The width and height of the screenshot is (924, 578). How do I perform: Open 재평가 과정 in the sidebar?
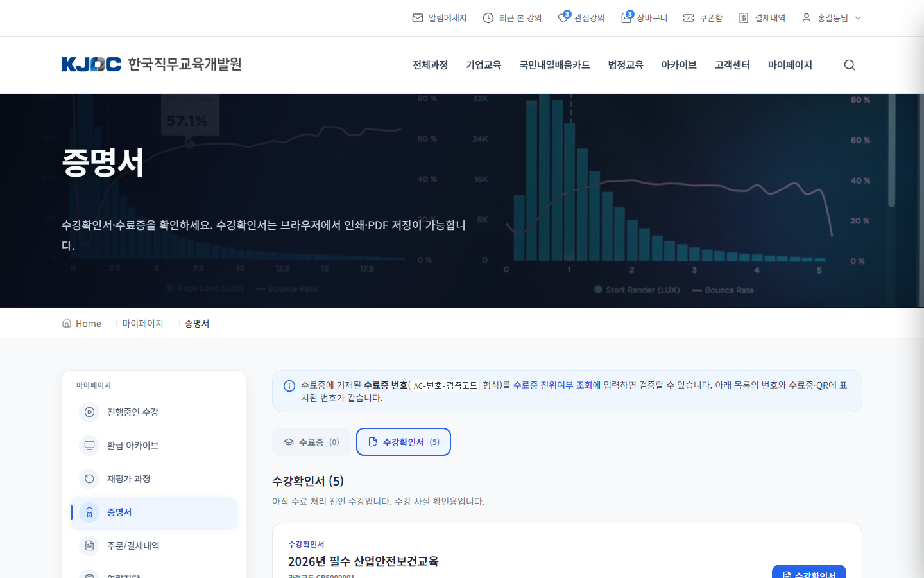pos(154,479)
